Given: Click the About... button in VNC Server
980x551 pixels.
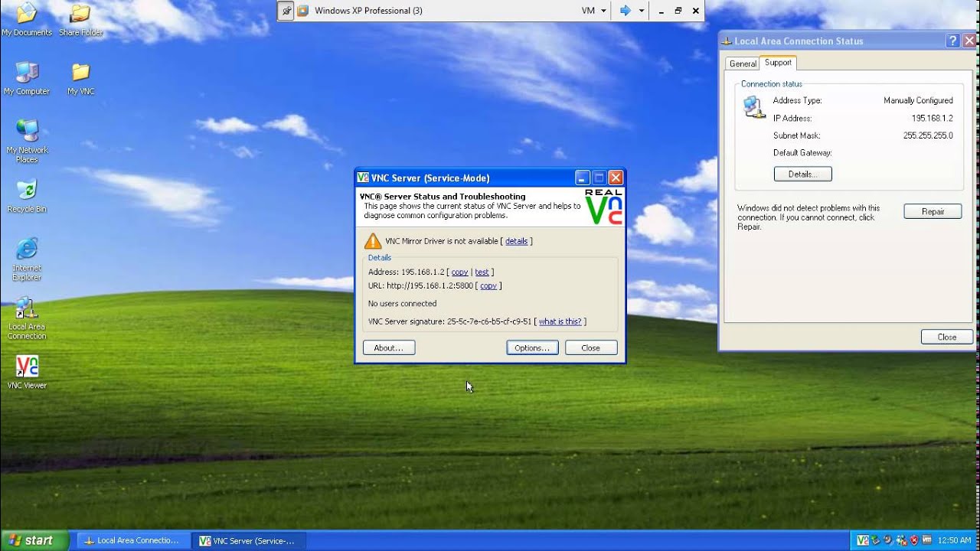Looking at the screenshot, I should click(388, 347).
